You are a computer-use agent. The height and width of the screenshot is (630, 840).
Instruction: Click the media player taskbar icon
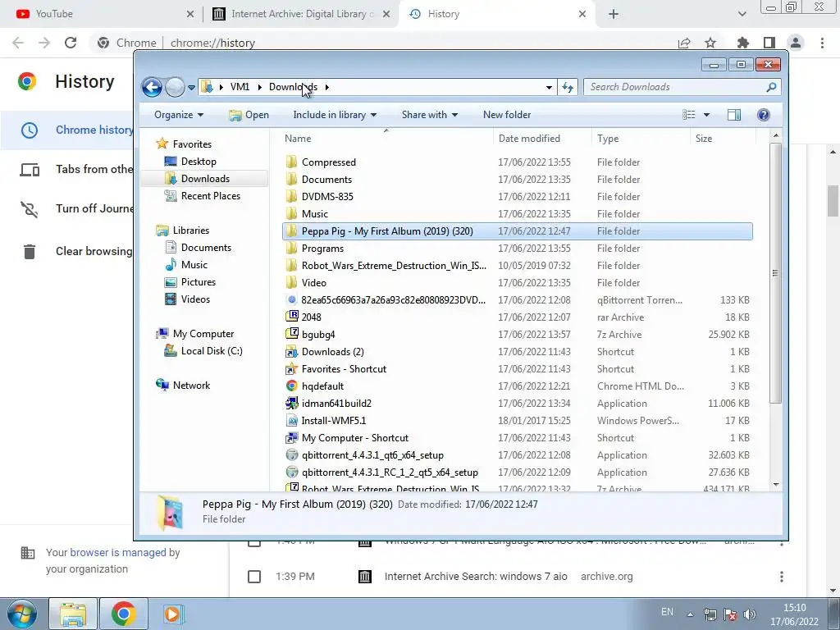[173, 614]
